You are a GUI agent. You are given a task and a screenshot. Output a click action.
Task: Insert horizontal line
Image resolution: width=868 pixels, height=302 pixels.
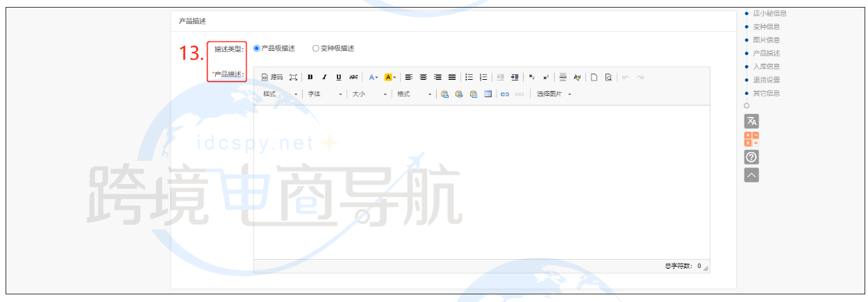pyautogui.click(x=563, y=77)
